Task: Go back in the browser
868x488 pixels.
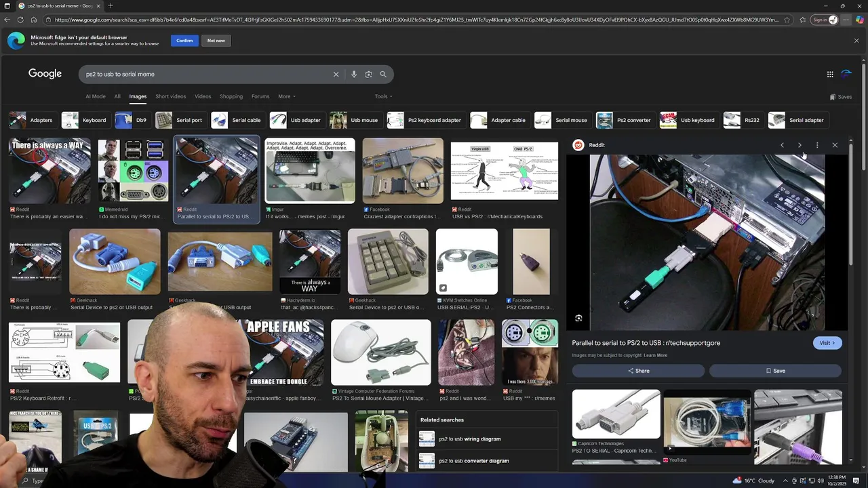Action: [7, 20]
